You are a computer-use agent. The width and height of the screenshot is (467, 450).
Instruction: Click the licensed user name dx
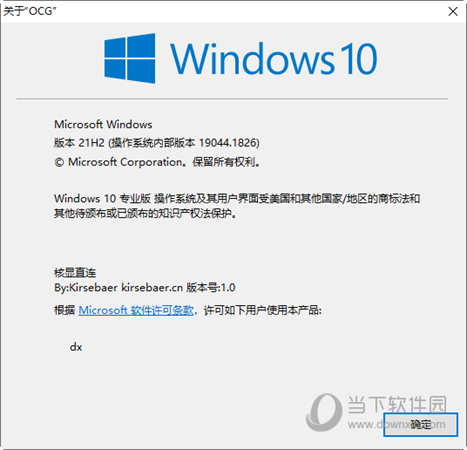pos(76,347)
